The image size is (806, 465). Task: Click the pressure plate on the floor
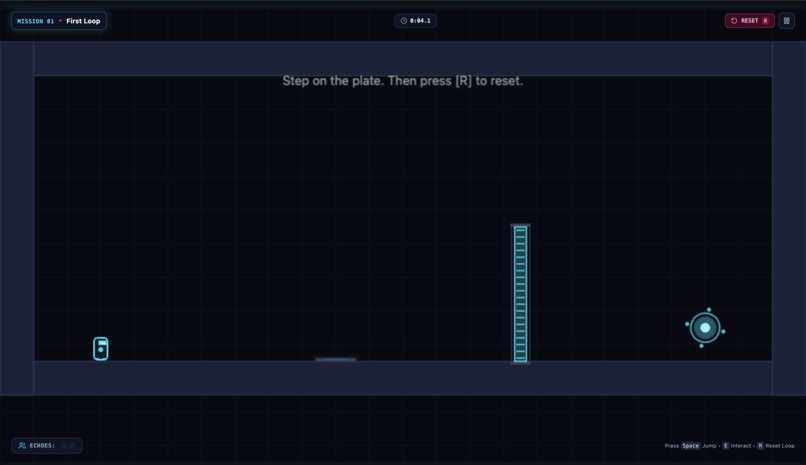point(336,359)
